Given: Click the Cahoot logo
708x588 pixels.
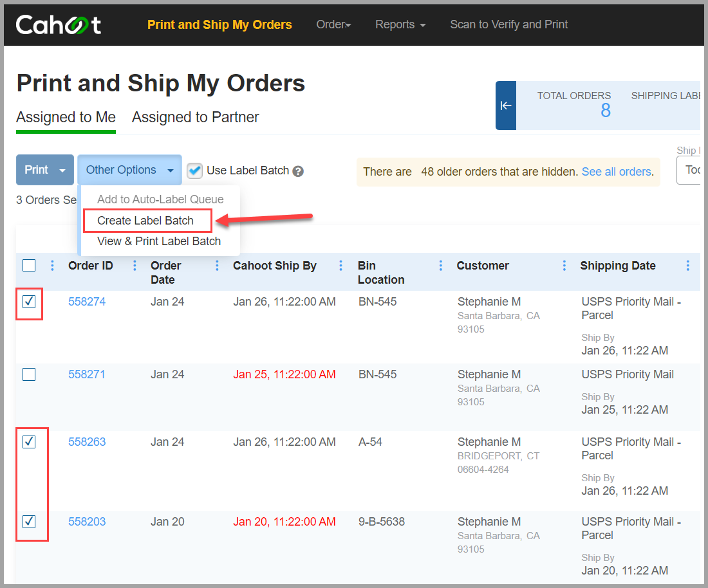Looking at the screenshot, I should pos(58,24).
